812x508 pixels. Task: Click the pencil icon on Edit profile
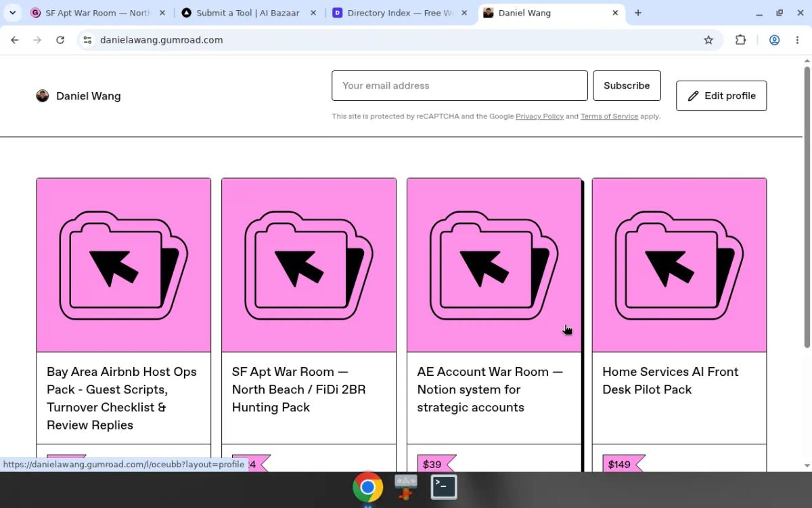pyautogui.click(x=693, y=96)
